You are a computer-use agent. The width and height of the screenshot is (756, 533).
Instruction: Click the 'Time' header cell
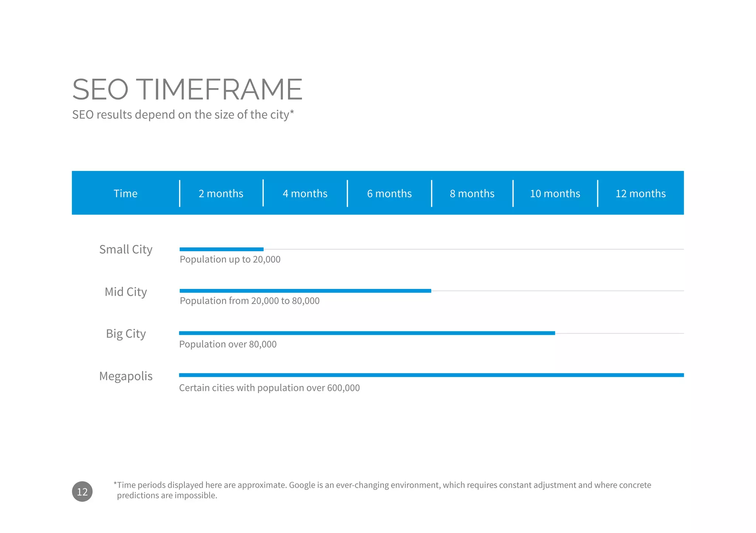126,194
